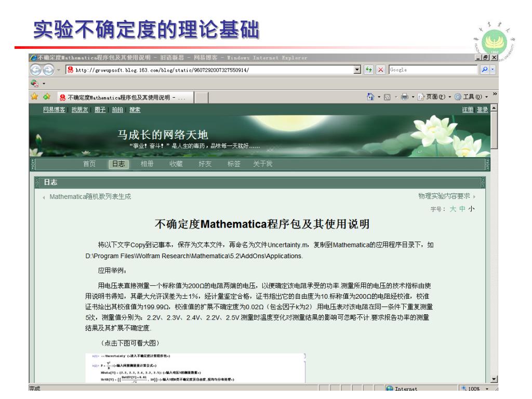The width and height of the screenshot is (532, 399).
Task: Open the 关于我 about tab
Action: pos(262,164)
